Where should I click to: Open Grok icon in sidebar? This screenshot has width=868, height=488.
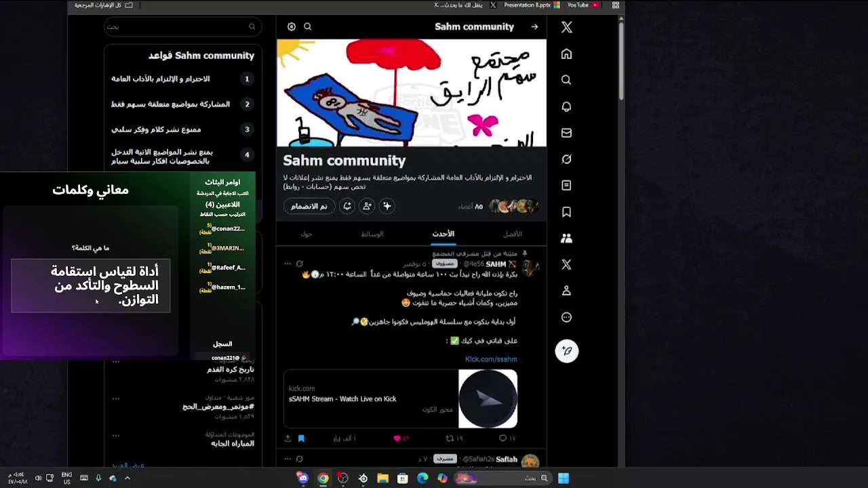[x=566, y=159]
